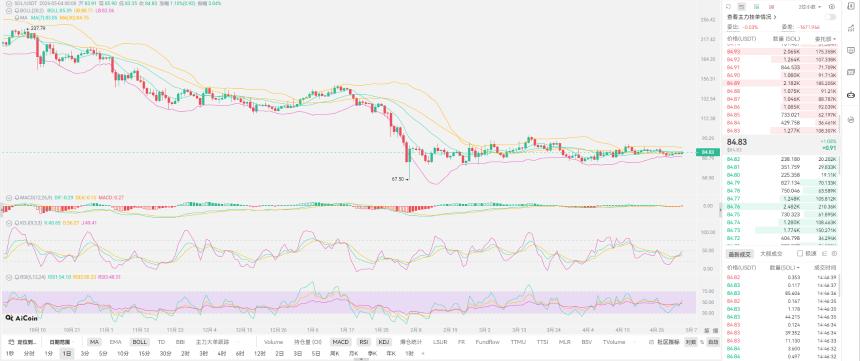Select the 主力大单跟踪 indicator
Image resolution: width=860 pixels, height=361 pixels.
(x=212, y=342)
